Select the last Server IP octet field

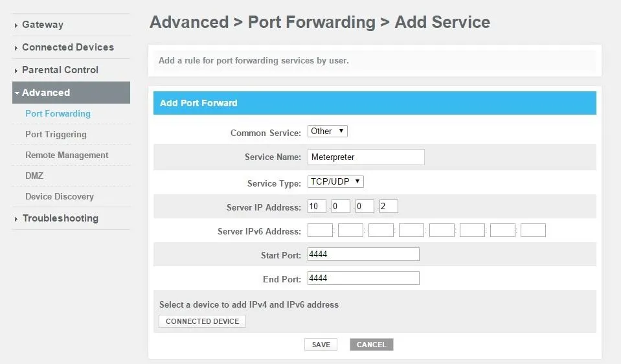[x=389, y=207]
